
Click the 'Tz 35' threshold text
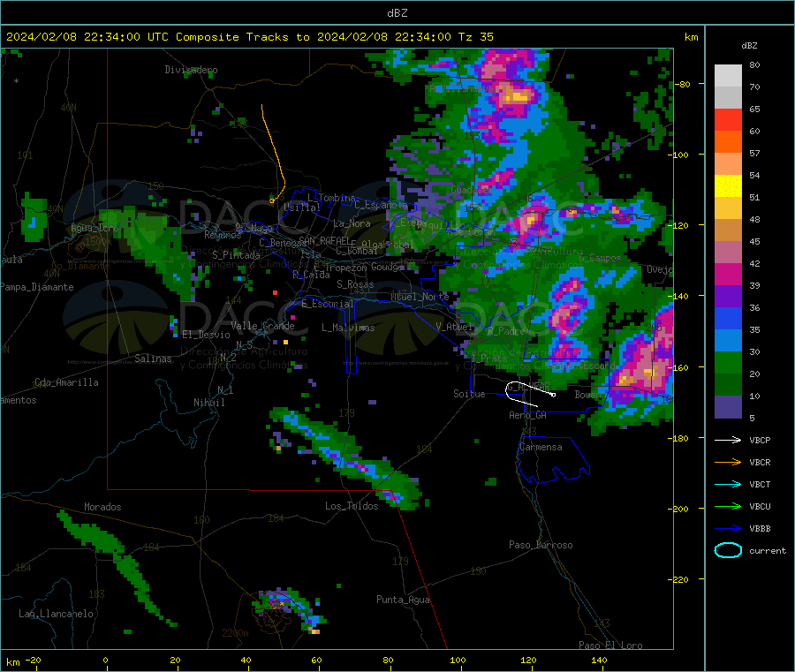coord(475,37)
